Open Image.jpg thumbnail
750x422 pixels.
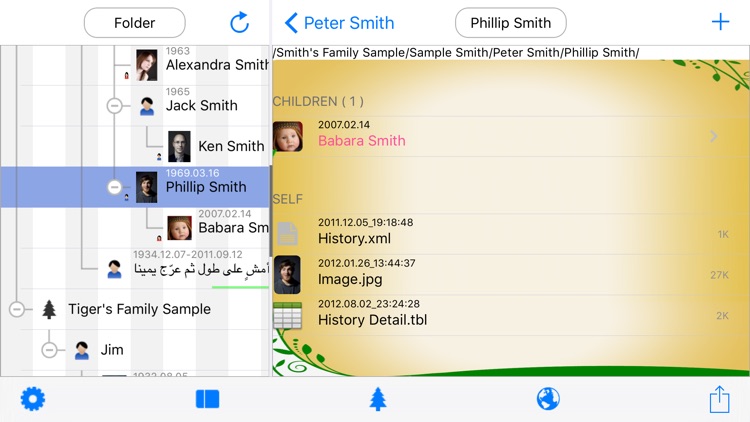[287, 275]
